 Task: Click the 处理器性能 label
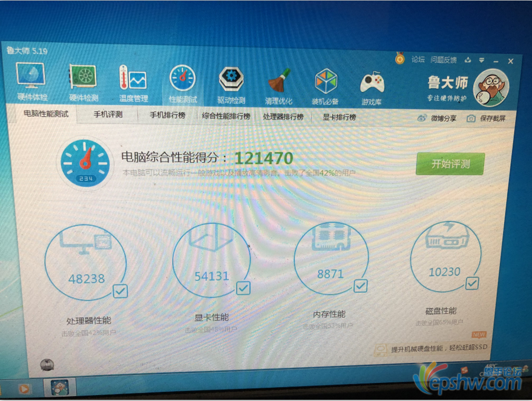click(88, 321)
